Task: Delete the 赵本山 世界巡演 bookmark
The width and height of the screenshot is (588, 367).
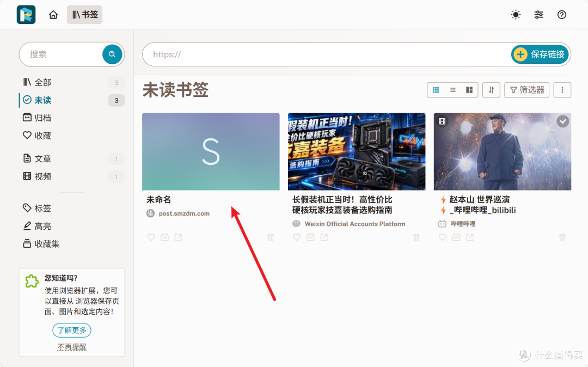Action: tap(562, 237)
